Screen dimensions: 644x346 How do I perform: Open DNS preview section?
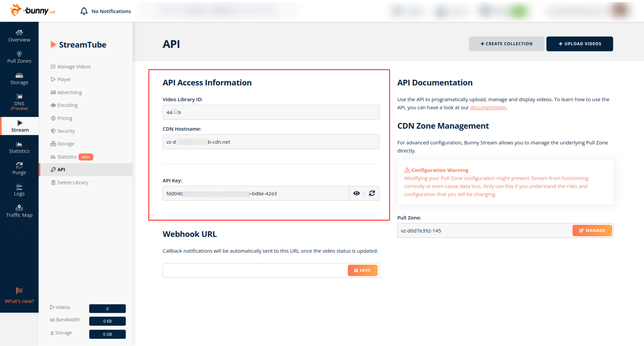(19, 102)
